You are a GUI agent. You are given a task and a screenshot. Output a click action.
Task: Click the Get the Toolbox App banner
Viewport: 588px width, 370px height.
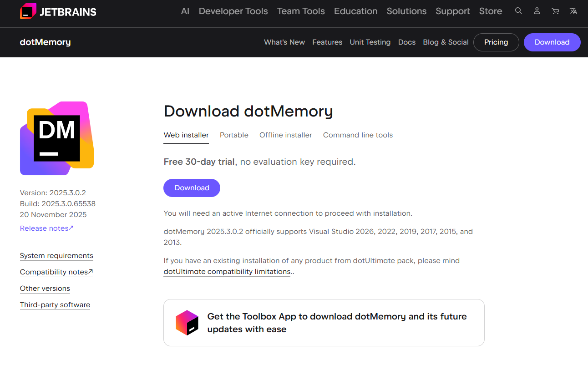click(x=337, y=323)
